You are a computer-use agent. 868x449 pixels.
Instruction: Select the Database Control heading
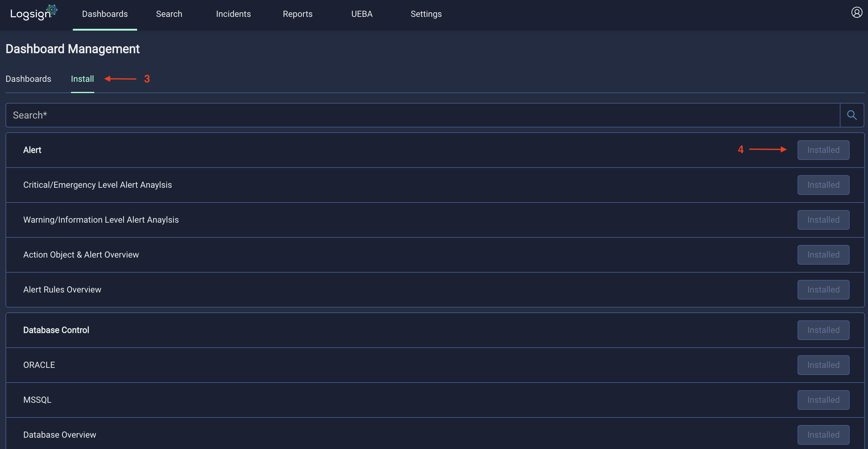(56, 330)
